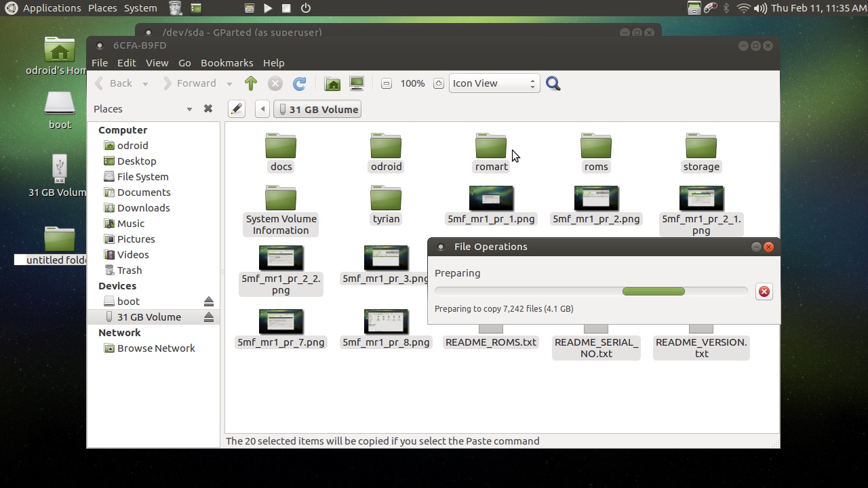
Task: Zoom in with the plus button
Action: pyautogui.click(x=439, y=83)
